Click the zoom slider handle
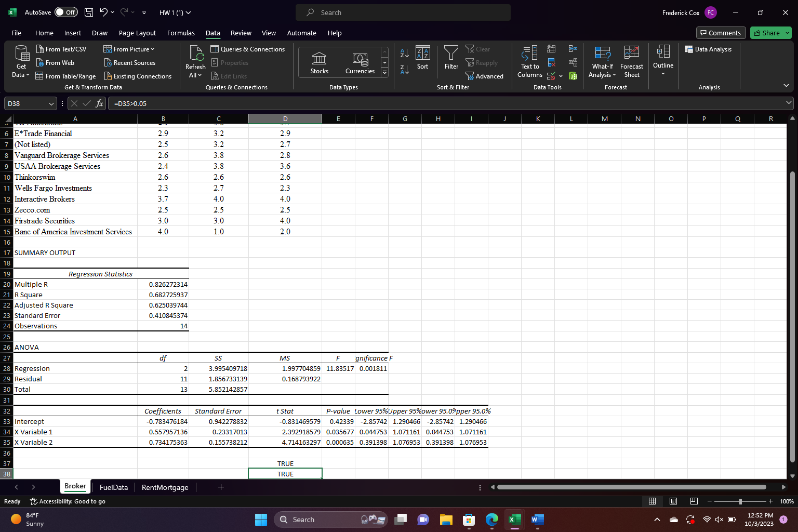 (740, 501)
